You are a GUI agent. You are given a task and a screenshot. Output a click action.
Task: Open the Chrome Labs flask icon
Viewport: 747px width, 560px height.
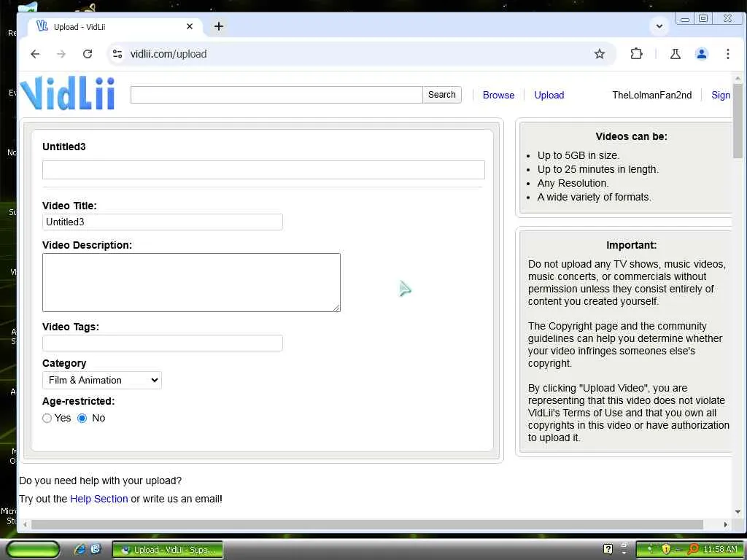pos(675,54)
